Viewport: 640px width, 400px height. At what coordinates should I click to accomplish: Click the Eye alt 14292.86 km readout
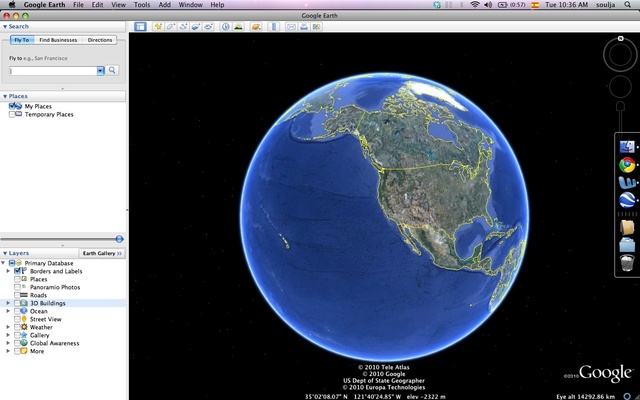[x=585, y=396]
